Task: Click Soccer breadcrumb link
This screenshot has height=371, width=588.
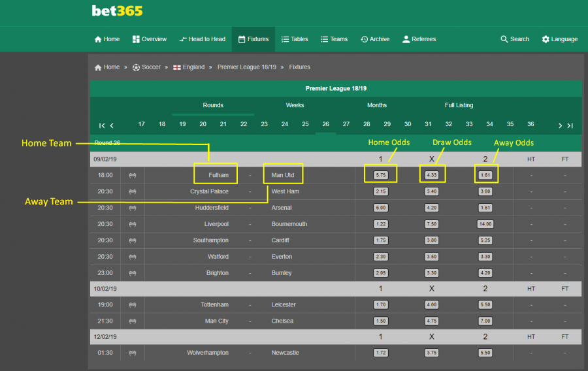Action: [x=146, y=67]
